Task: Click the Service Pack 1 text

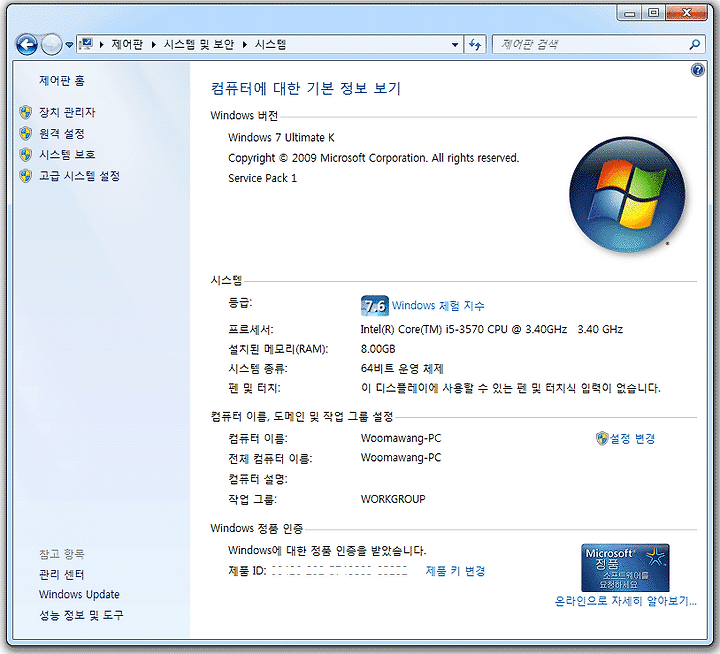Action: pos(263,178)
